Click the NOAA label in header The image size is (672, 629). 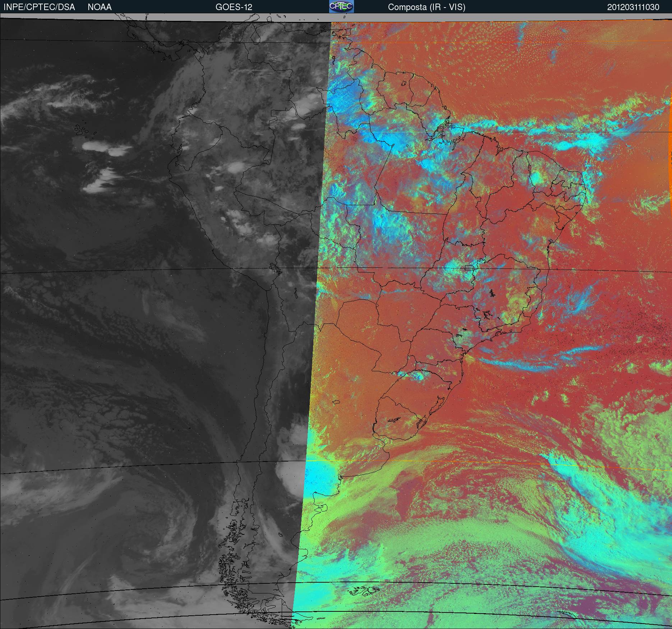pos(100,7)
